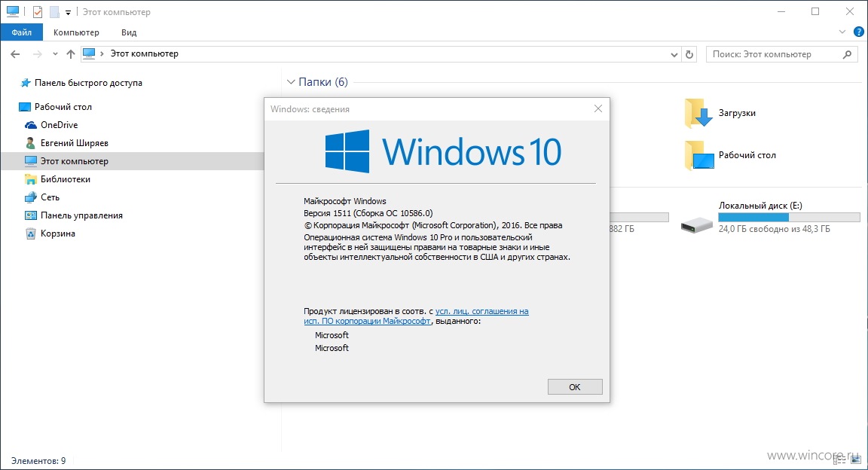Open the Вид ribbon tab
The width and height of the screenshot is (868, 470).
point(129,32)
